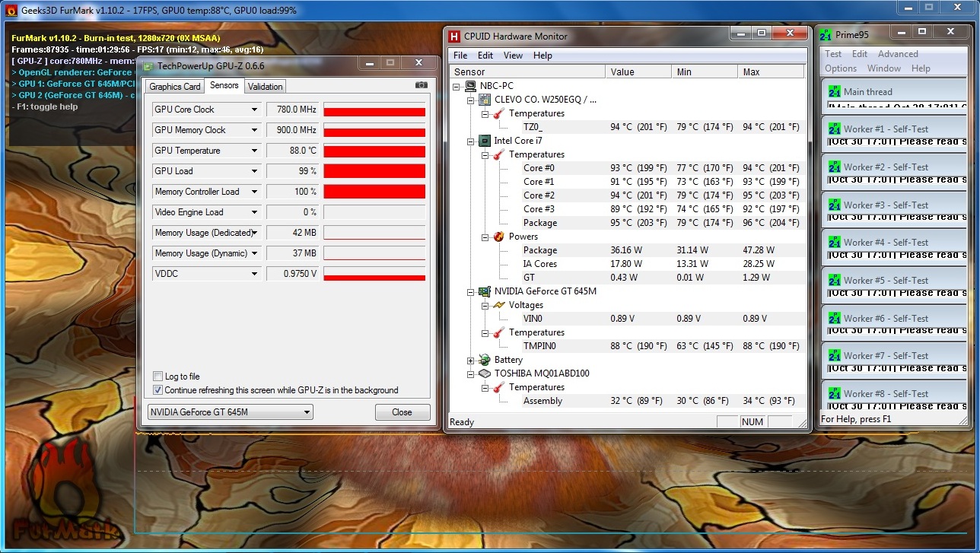Collapse the TOSHIBA MQ01ABD100 node
Screen dimensions: 980x553
(470, 373)
